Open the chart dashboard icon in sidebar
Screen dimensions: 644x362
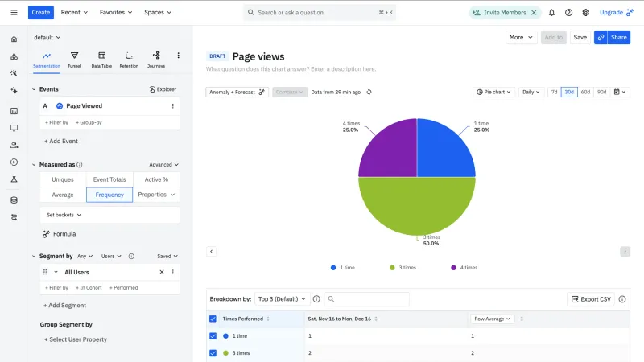[x=14, y=111]
